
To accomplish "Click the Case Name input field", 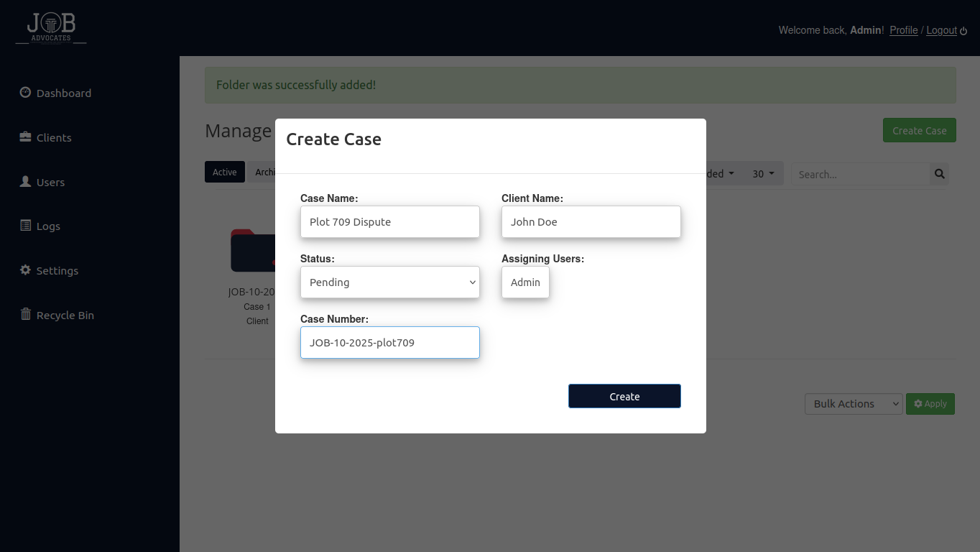I will coord(389,222).
